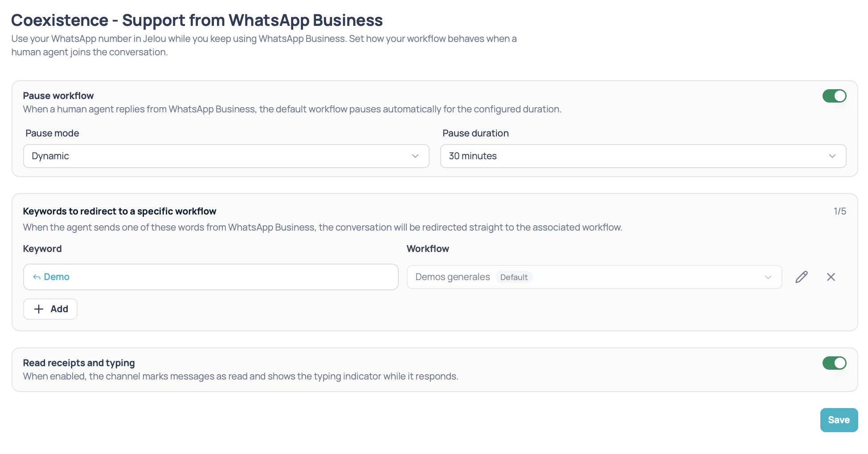Image resolution: width=868 pixels, height=454 pixels.
Task: Click the Keywords to redirect section heading
Action: point(119,211)
